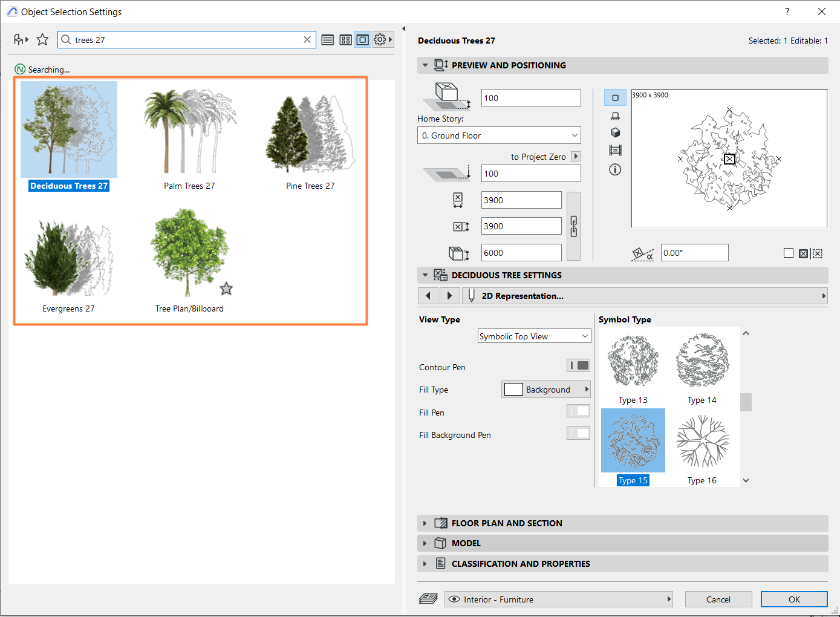Go to previous settings page arrow
Viewport: 840px width, 617px height.
428,296
